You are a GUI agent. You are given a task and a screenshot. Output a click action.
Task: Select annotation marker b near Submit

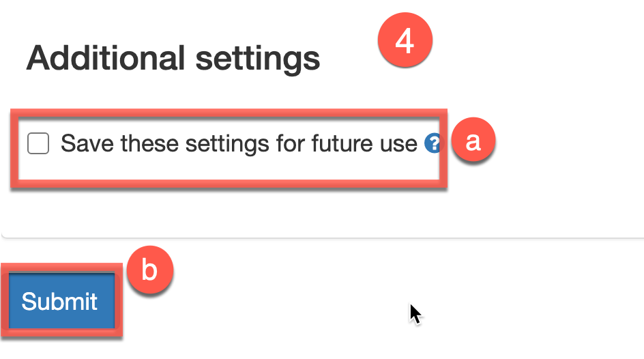pyautogui.click(x=149, y=271)
